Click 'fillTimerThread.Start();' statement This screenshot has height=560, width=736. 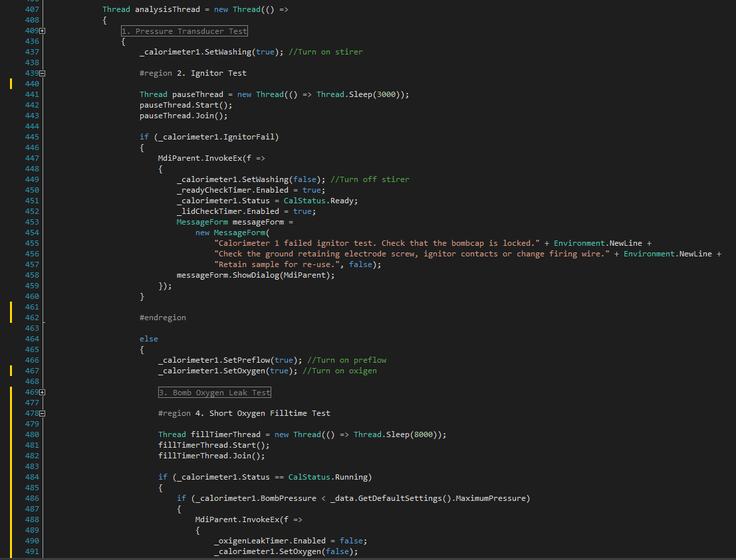pyautogui.click(x=213, y=445)
